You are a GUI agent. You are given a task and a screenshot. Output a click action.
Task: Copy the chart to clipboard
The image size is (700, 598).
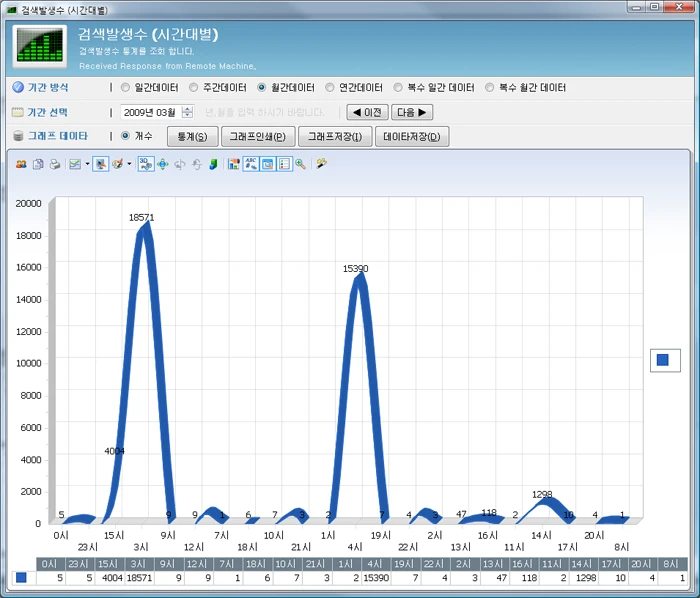[38, 164]
